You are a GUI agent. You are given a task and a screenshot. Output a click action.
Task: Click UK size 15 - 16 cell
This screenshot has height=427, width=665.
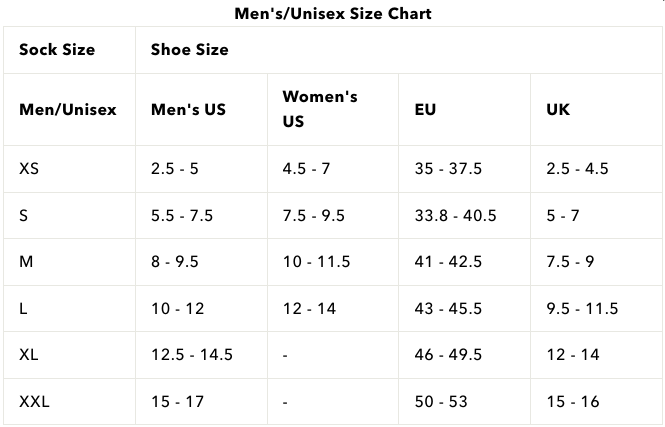click(572, 402)
